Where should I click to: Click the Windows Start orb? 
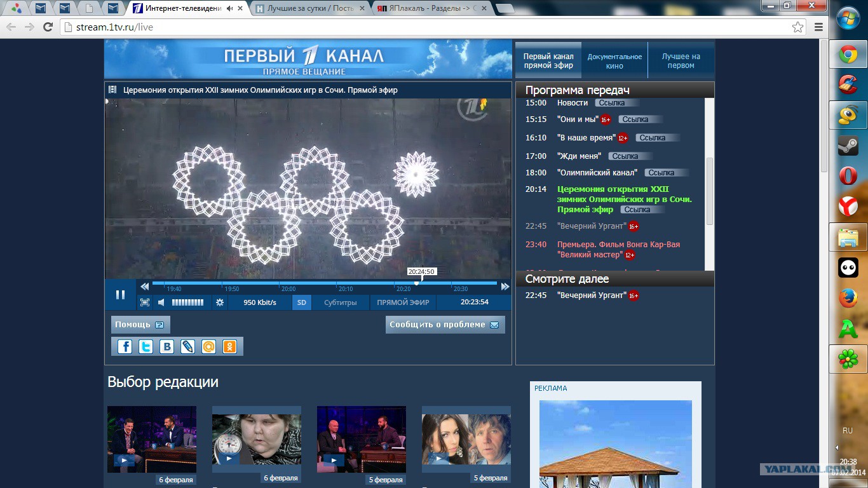coord(848,19)
